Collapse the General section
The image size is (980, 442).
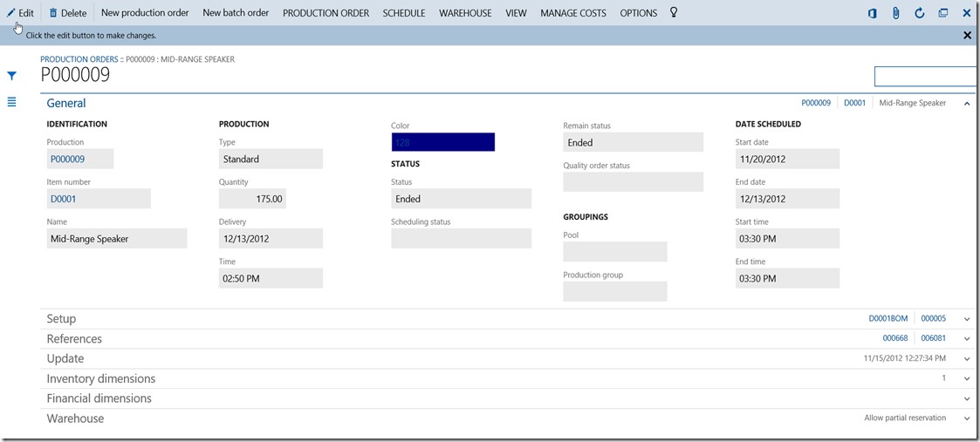pyautogui.click(x=967, y=104)
